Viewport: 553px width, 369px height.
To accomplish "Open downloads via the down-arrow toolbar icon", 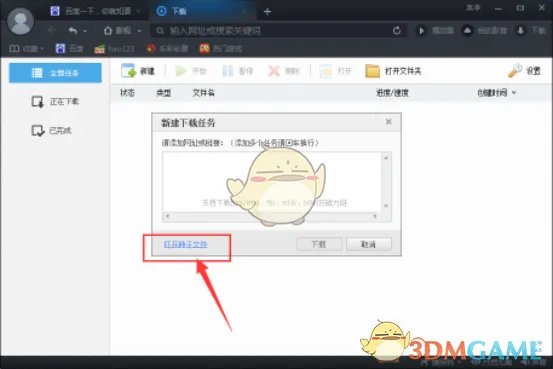I will 520,31.
